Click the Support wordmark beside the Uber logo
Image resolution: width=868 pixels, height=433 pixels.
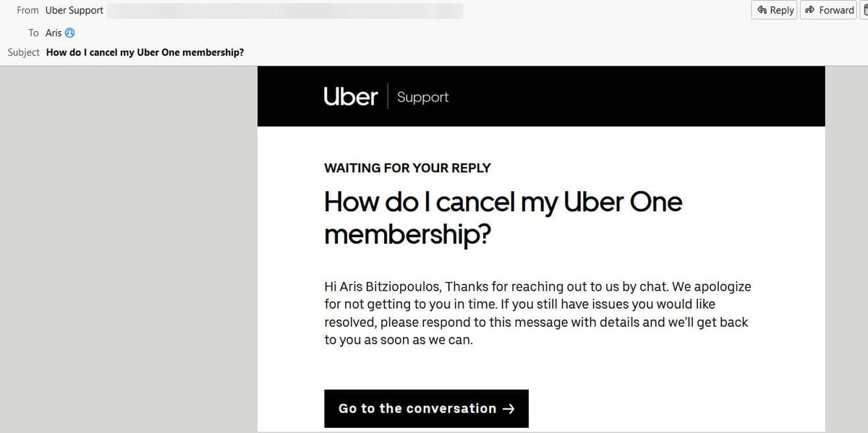(422, 97)
